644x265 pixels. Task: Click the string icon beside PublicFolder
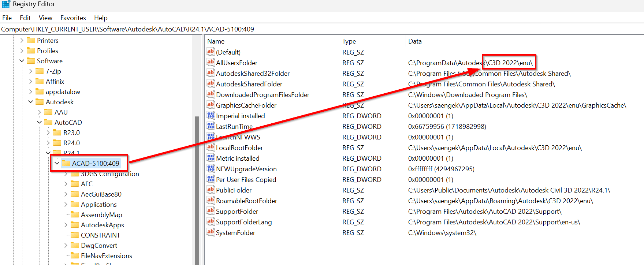[211, 190]
